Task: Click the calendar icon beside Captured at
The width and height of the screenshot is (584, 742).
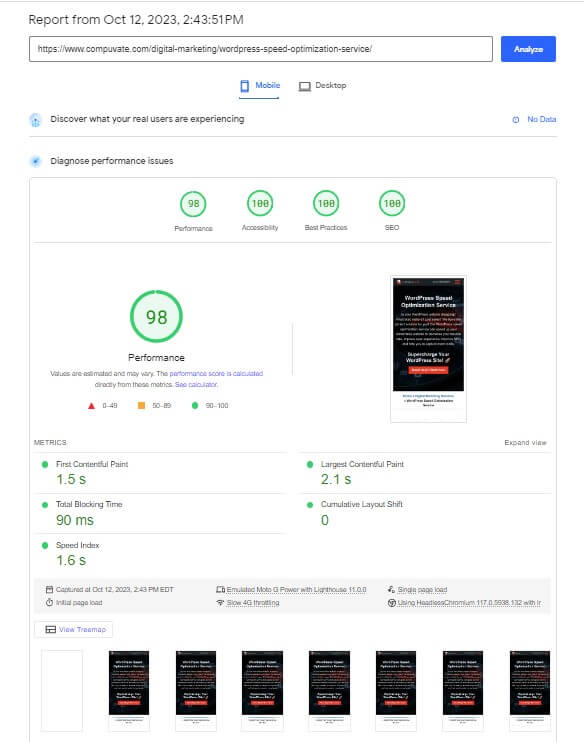Action: pyautogui.click(x=49, y=590)
